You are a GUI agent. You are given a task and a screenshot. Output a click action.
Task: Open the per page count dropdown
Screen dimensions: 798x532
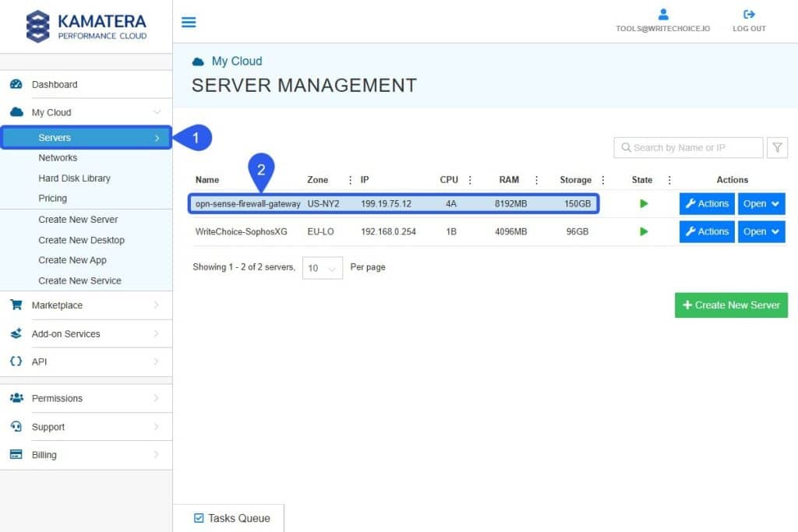click(x=322, y=268)
